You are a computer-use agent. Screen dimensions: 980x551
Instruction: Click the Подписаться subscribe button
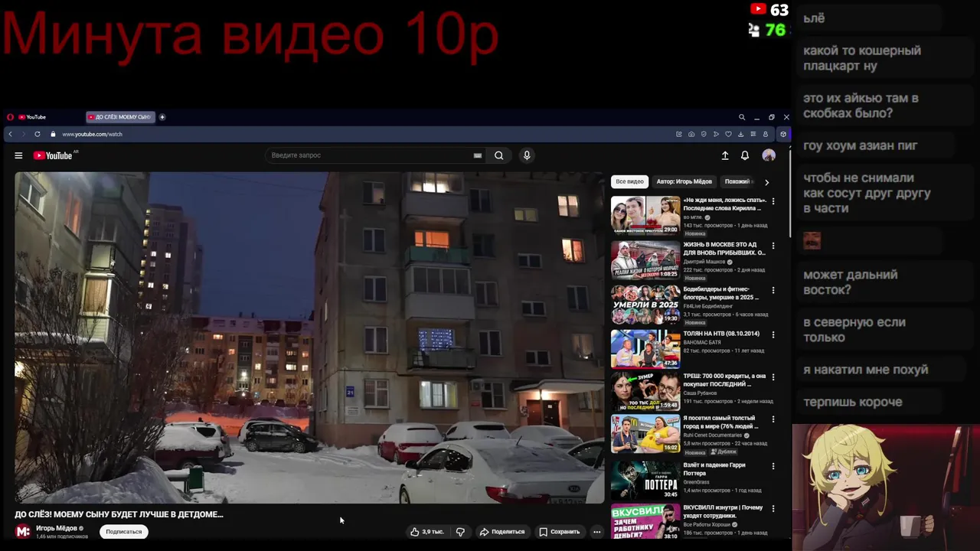pyautogui.click(x=124, y=532)
